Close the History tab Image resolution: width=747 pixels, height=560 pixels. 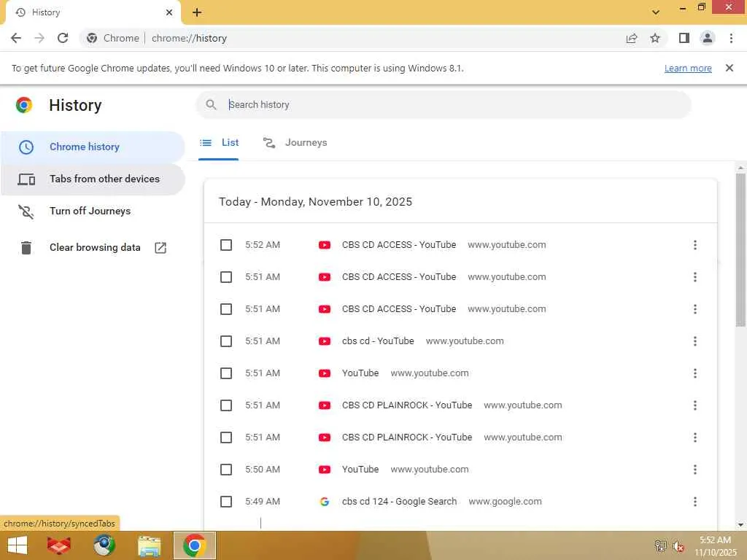click(169, 12)
